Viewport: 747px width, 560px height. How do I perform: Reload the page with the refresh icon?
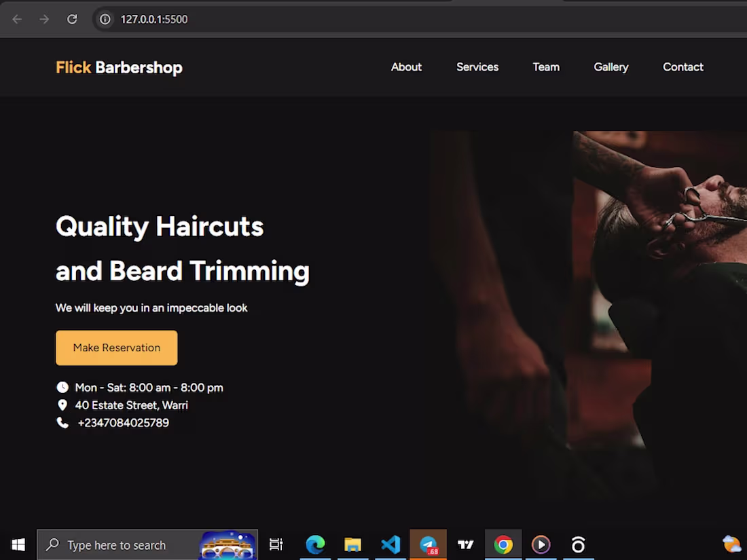pos(72,19)
